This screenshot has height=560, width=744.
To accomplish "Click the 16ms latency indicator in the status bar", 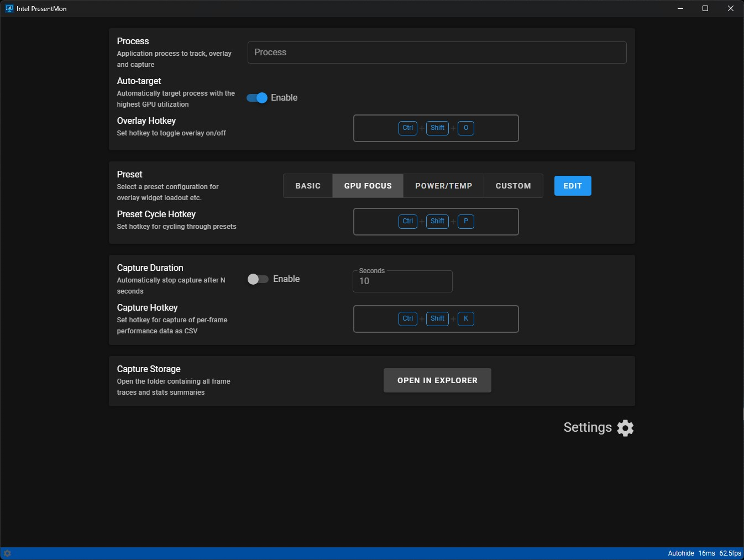I will tap(707, 553).
